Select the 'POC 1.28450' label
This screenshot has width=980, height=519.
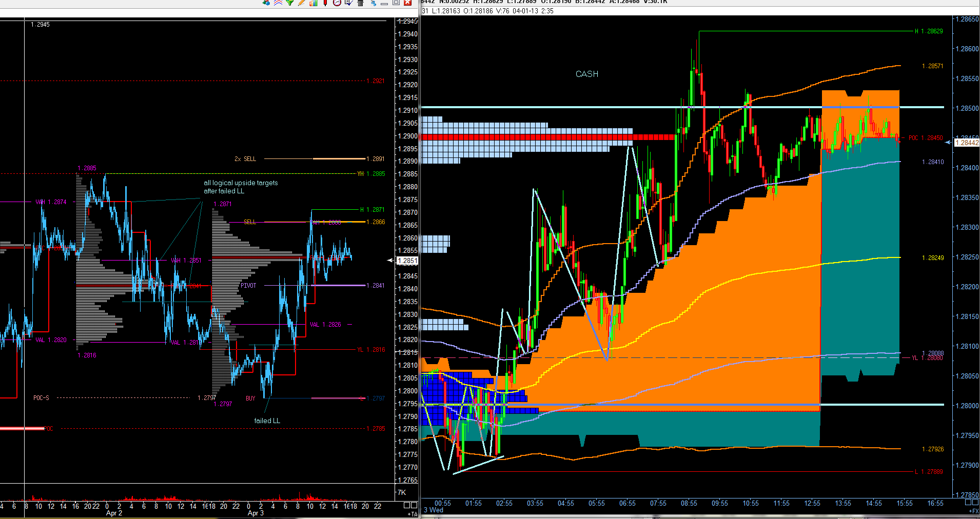926,138
